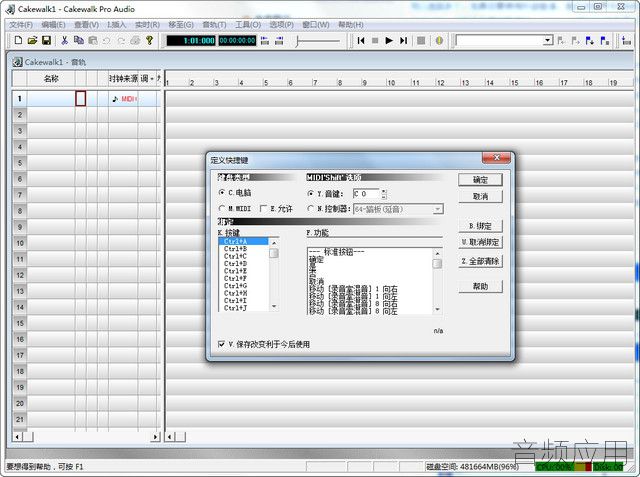This screenshot has height=477, width=640.
Task: Click the next marker flag icon
Action: pos(575,40)
